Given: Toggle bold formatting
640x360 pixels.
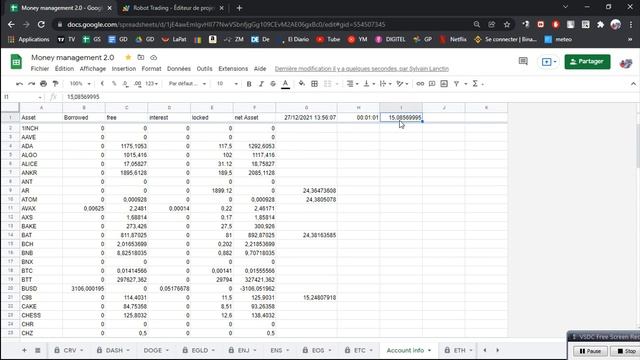Looking at the screenshot, I should [x=249, y=84].
